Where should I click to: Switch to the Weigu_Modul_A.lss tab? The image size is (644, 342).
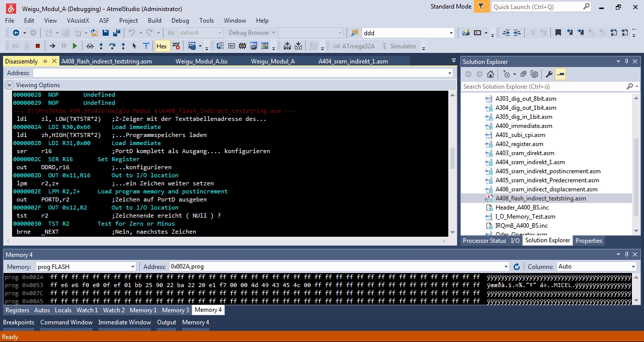[x=201, y=61]
